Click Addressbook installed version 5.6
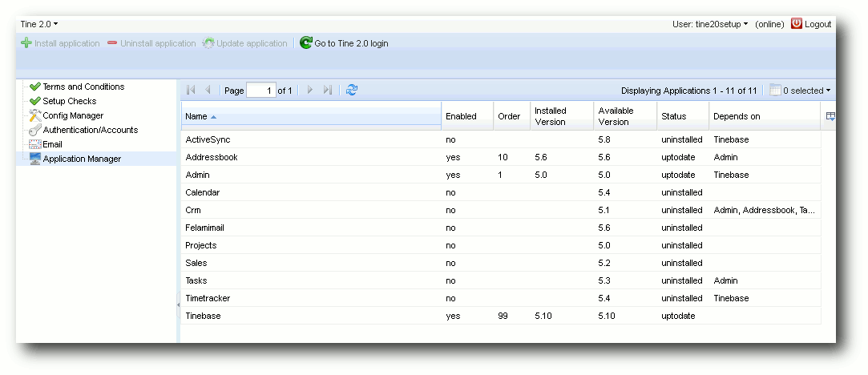Viewport: 868px width, 375px height. (x=541, y=157)
